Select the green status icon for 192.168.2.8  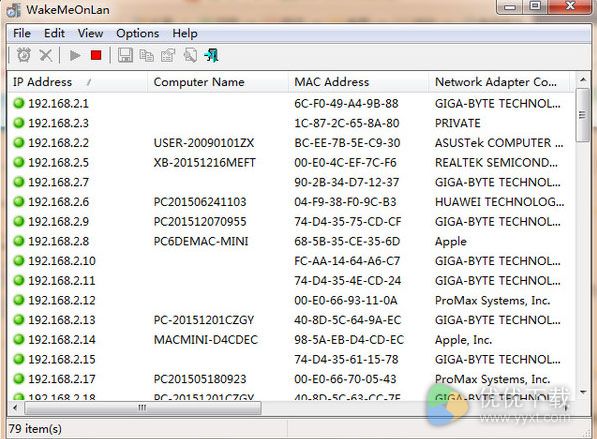pos(19,241)
